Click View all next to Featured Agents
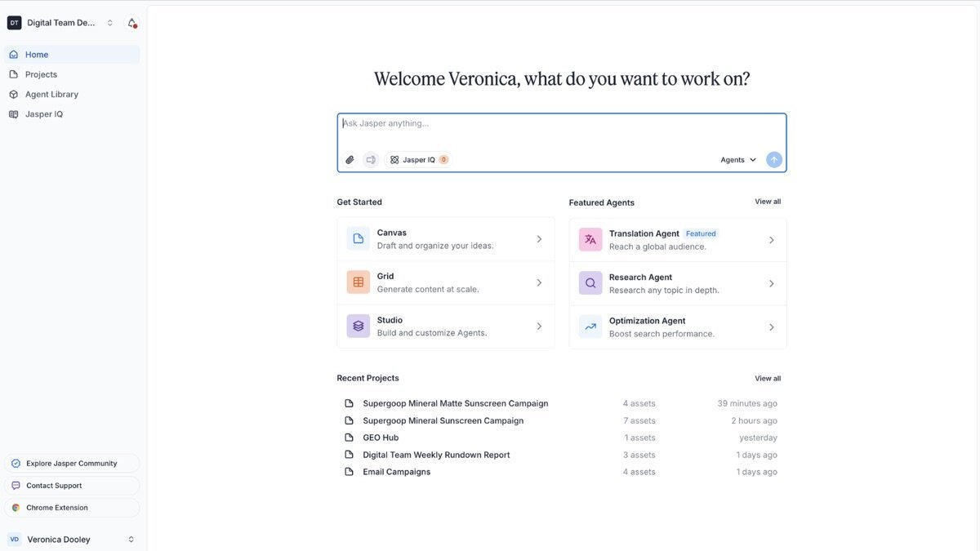Screen dimensions: 980x551 coord(768,202)
